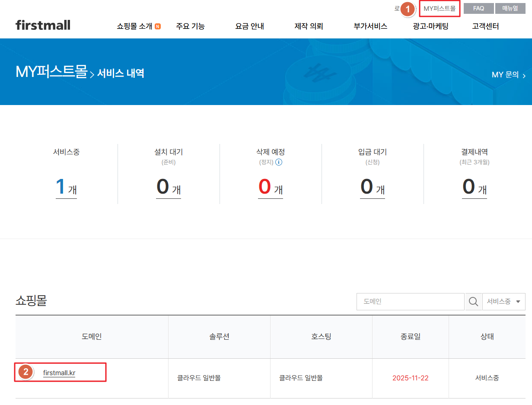Click the 입금 대기 count 0개
Viewport: 532px width, 405px height.
point(373,187)
